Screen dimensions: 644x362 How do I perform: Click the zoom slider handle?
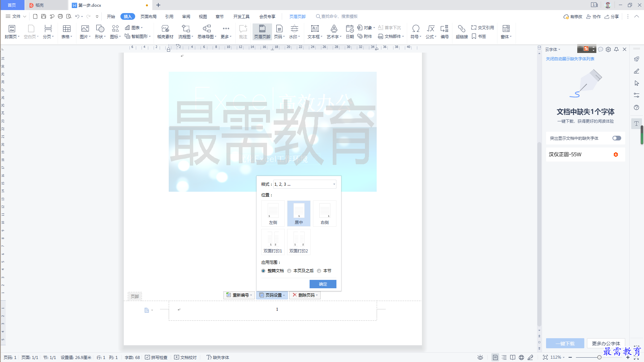599,357
